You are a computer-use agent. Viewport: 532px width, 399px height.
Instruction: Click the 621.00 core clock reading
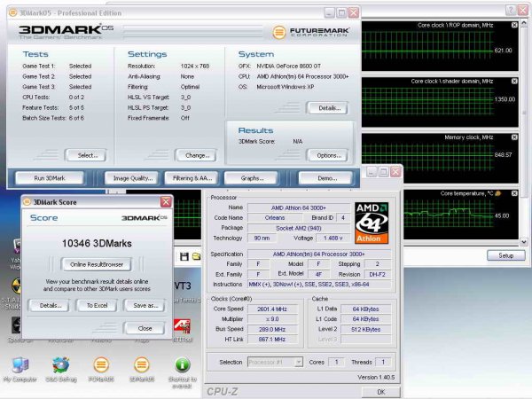503,51
